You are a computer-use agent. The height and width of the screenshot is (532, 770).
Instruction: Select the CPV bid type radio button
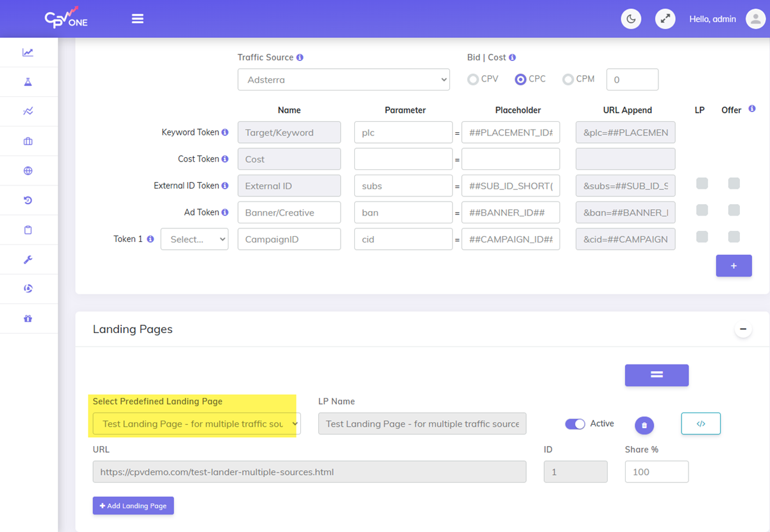tap(473, 78)
